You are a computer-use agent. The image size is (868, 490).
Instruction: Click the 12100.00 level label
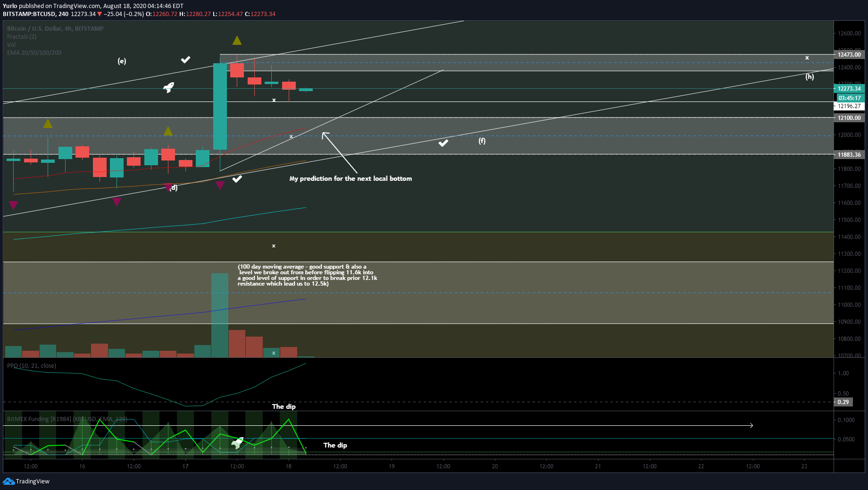[x=849, y=118]
